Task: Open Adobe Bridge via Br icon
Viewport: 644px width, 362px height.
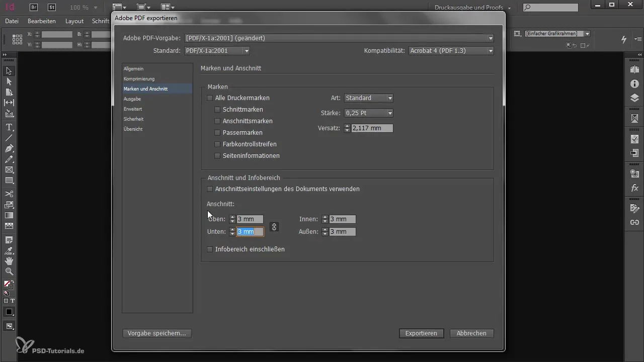Action: pos(34,7)
